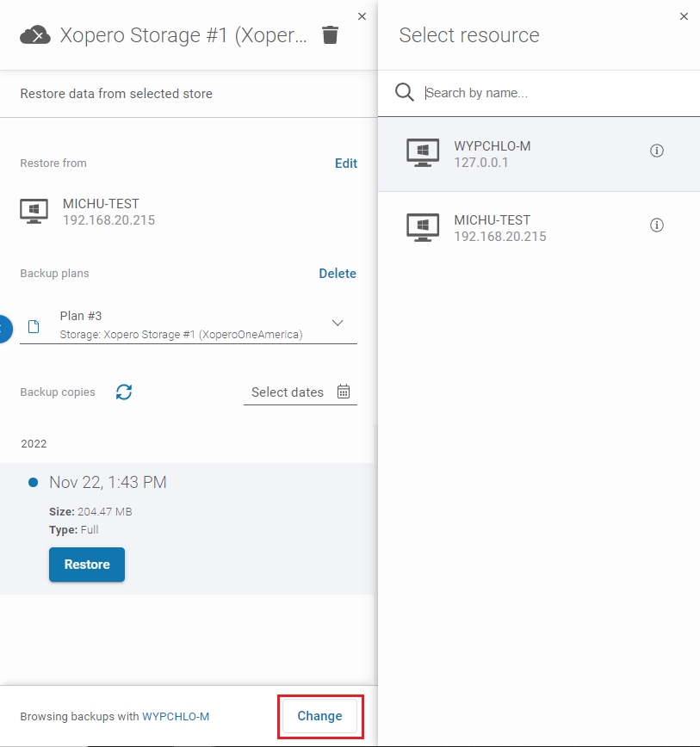The width and height of the screenshot is (700, 747).
Task: Select the Nov 22, 1:43 PM backup copy
Action: point(108,483)
